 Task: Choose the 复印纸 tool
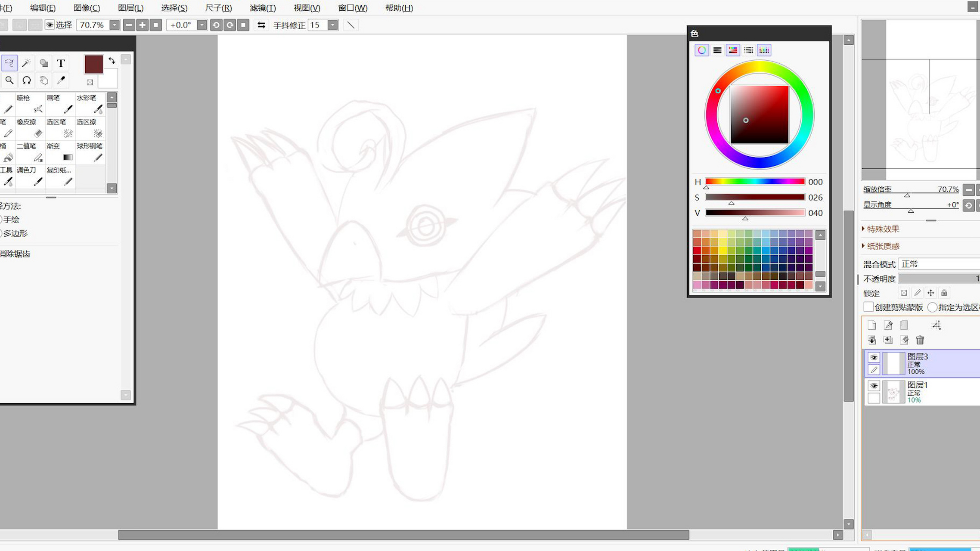60,176
